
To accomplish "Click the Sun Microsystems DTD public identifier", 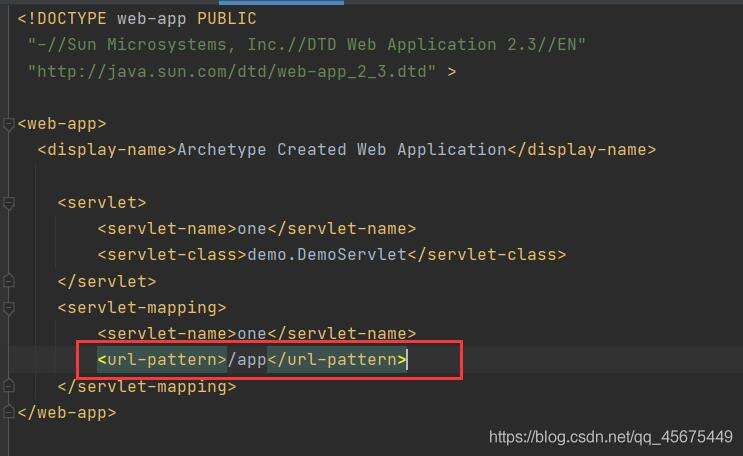I will pyautogui.click(x=305, y=45).
